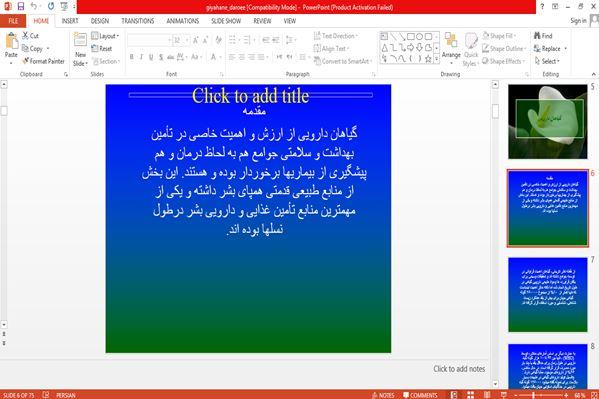Toggle Bold formatting
The height and width of the screenshot is (399, 599).
coord(131,57)
